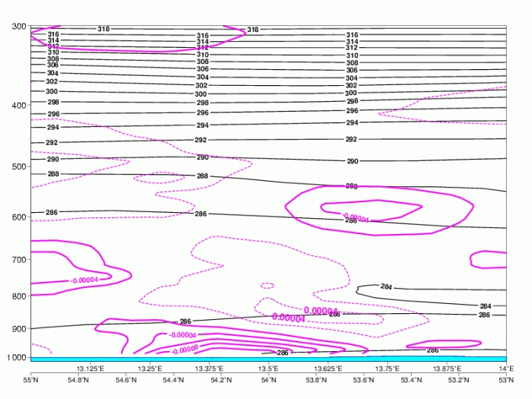Click the 13.125°E longitude label
This screenshot has height=399, width=532.
[x=90, y=368]
